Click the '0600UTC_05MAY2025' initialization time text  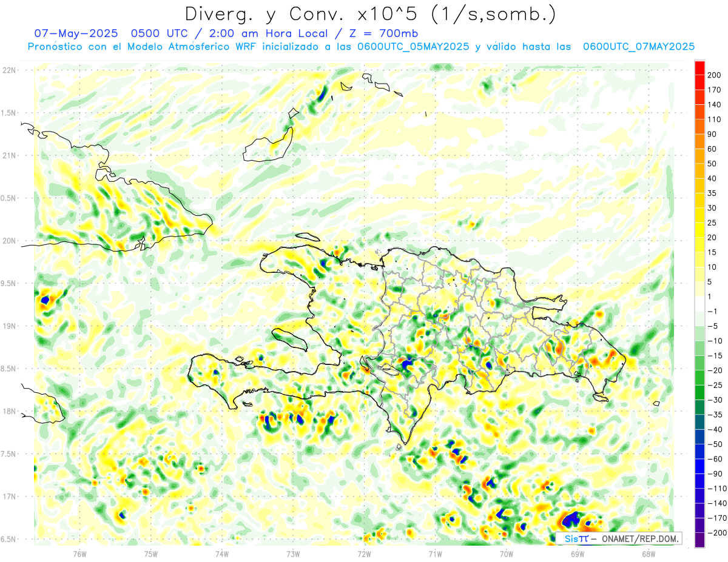[413, 47]
